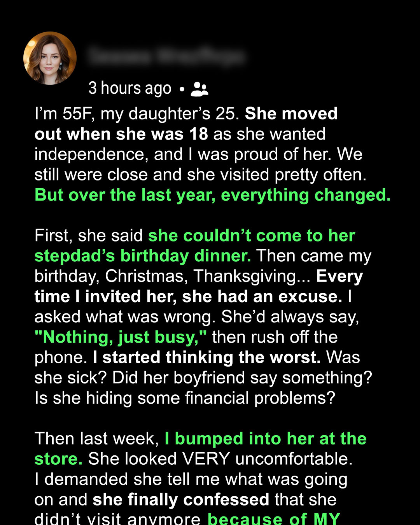Click bold text "I started thinking the worst."
This screenshot has height=525, width=420.
tap(207, 357)
